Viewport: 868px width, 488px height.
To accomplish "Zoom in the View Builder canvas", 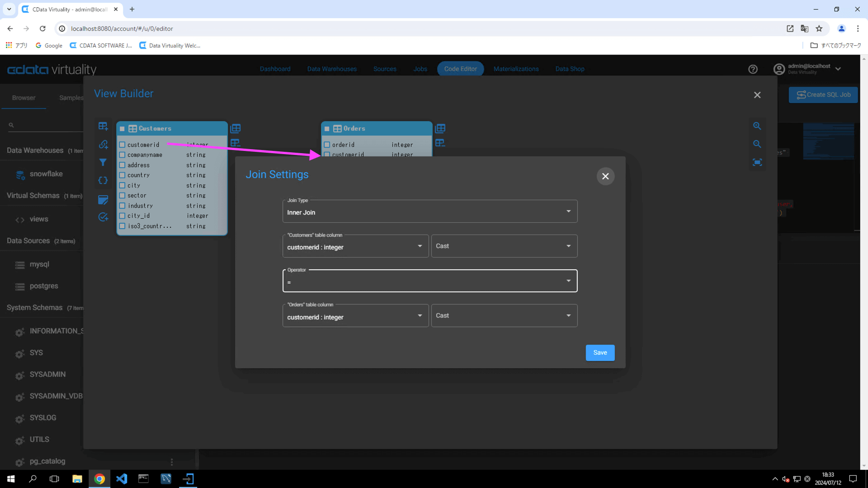I will point(757,126).
